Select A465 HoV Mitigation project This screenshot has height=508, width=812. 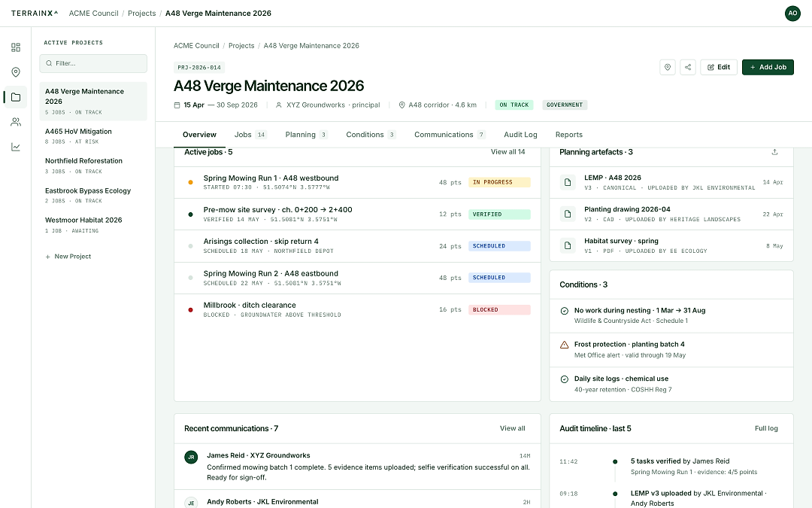tap(93, 135)
